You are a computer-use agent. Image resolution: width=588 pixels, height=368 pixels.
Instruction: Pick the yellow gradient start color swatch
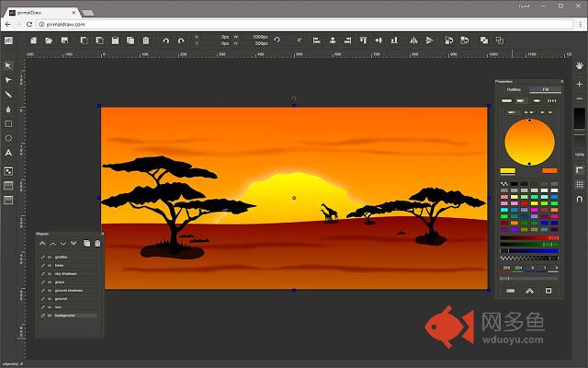(507, 170)
